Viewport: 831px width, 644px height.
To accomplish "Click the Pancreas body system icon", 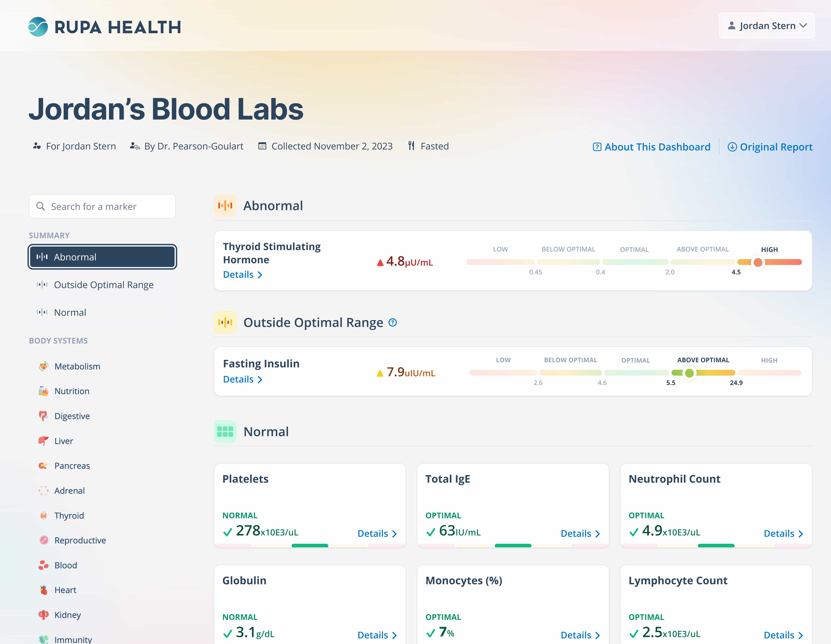I will [x=43, y=465].
